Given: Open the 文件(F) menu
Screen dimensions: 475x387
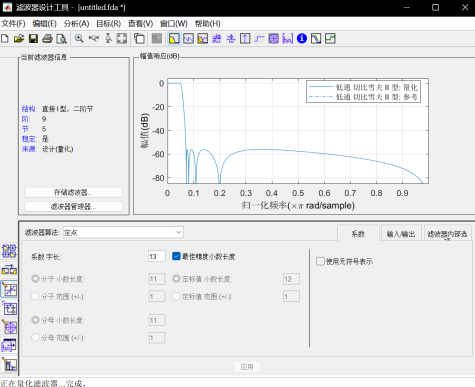Looking at the screenshot, I should [x=13, y=24].
